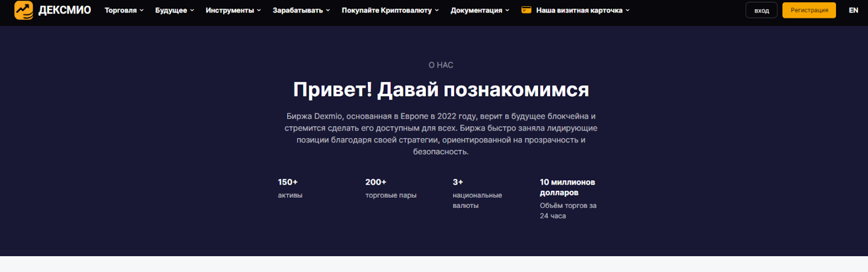The image size is (868, 272).
Task: Click the paragraph starting Биржа Dexmio
Action: (441, 134)
